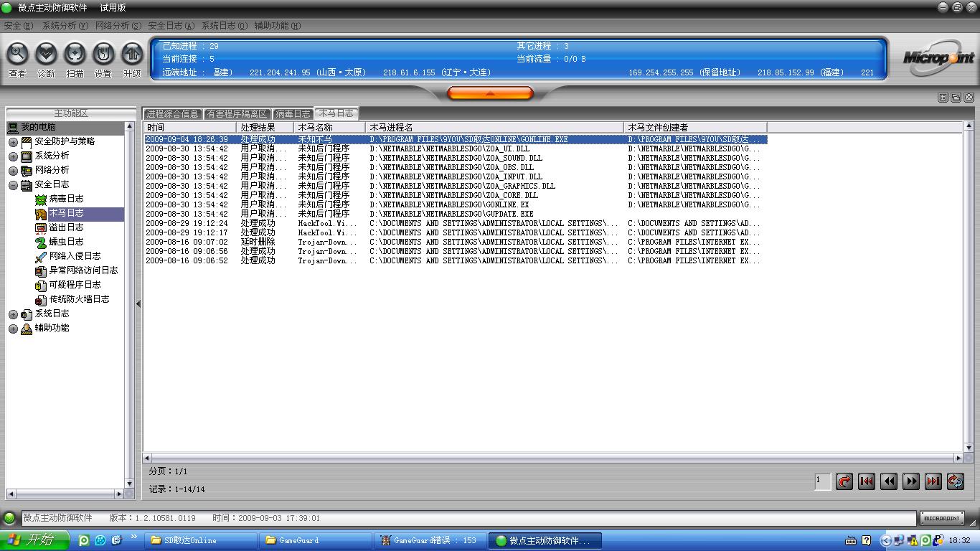Switch to 进程综合信息 tab
980x551 pixels.
point(172,113)
